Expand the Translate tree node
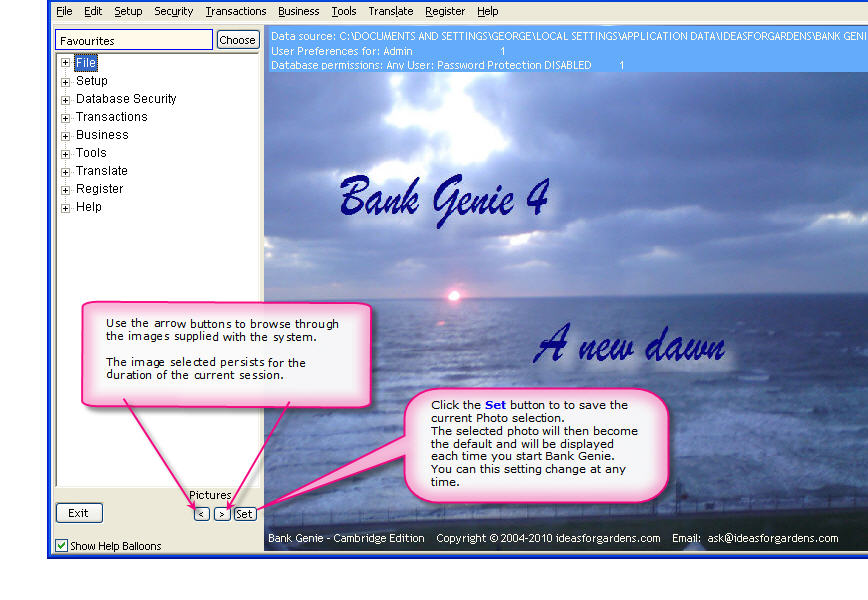This screenshot has width=868, height=600. pyautogui.click(x=65, y=172)
